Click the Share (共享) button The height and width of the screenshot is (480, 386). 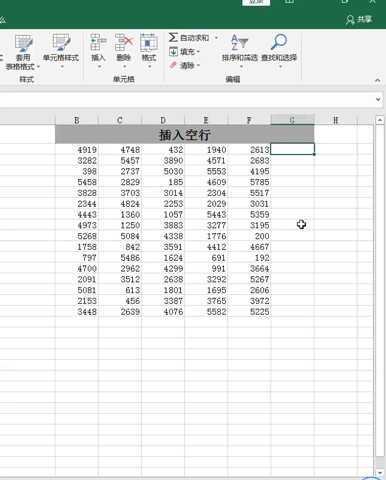(359, 20)
